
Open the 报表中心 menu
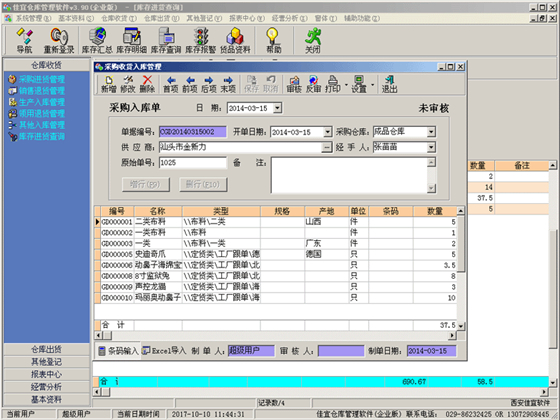click(x=247, y=18)
